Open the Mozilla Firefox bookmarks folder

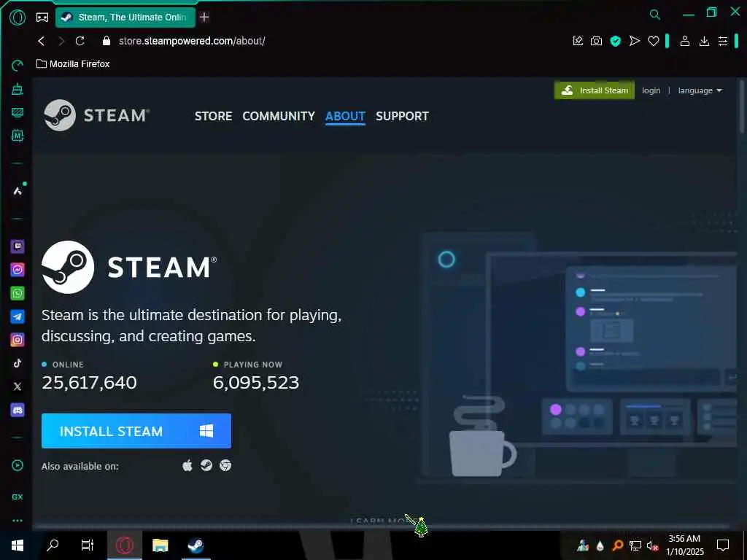pos(73,64)
